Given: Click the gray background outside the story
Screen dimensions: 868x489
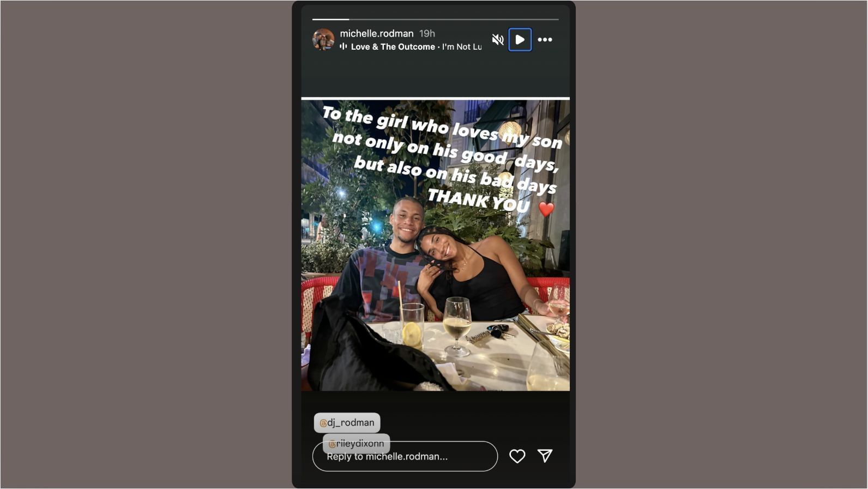Looking at the screenshot, I should click(147, 246).
